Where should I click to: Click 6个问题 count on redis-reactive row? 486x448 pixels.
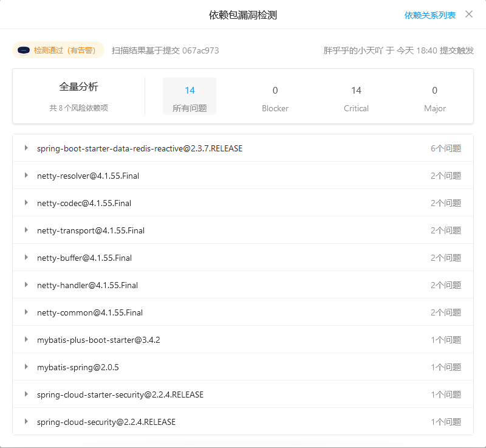(446, 148)
